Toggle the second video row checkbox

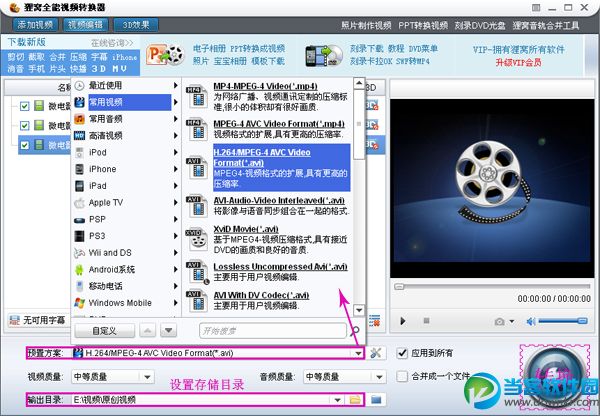pyautogui.click(x=24, y=126)
